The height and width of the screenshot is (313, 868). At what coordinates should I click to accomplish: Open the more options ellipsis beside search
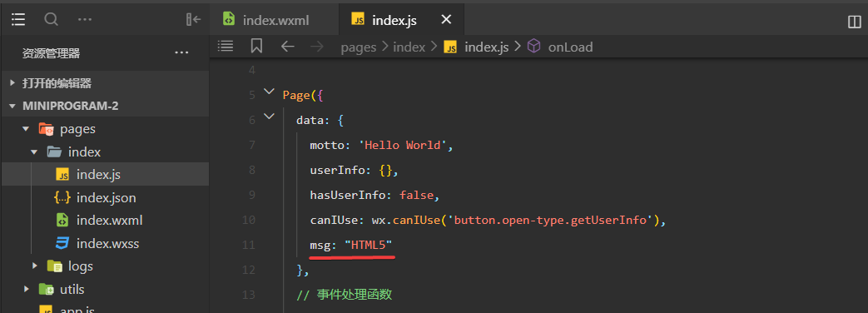pyautogui.click(x=85, y=20)
